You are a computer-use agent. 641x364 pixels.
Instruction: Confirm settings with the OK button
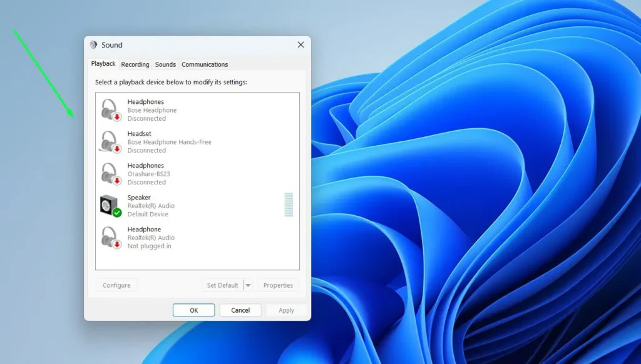pyautogui.click(x=193, y=310)
